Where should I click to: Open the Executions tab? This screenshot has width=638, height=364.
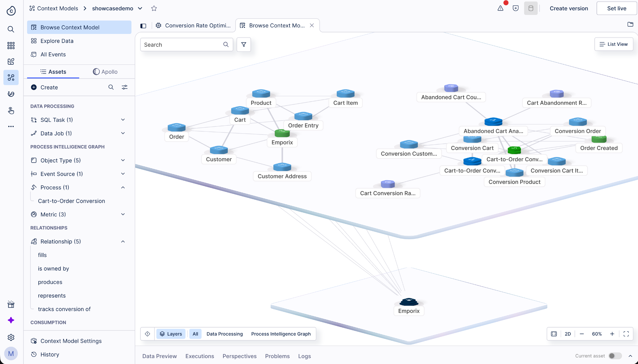click(200, 356)
